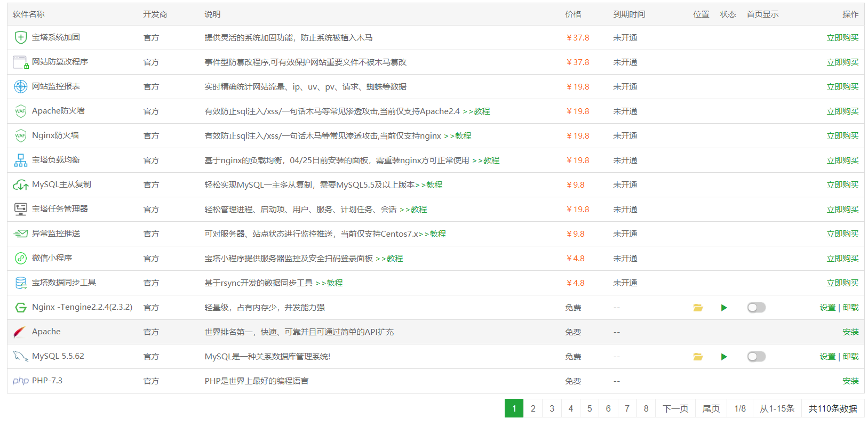Buy 异常监控推送 with 立即购买
The image size is (868, 426).
843,234
